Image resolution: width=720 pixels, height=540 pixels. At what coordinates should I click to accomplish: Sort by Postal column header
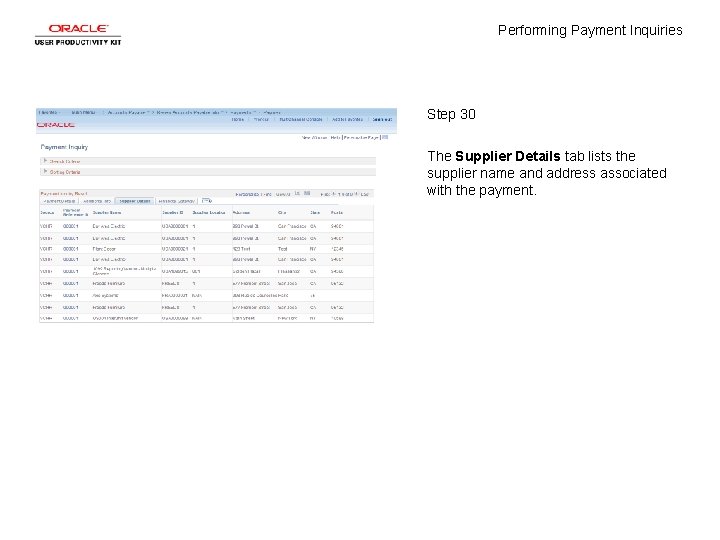(337, 213)
